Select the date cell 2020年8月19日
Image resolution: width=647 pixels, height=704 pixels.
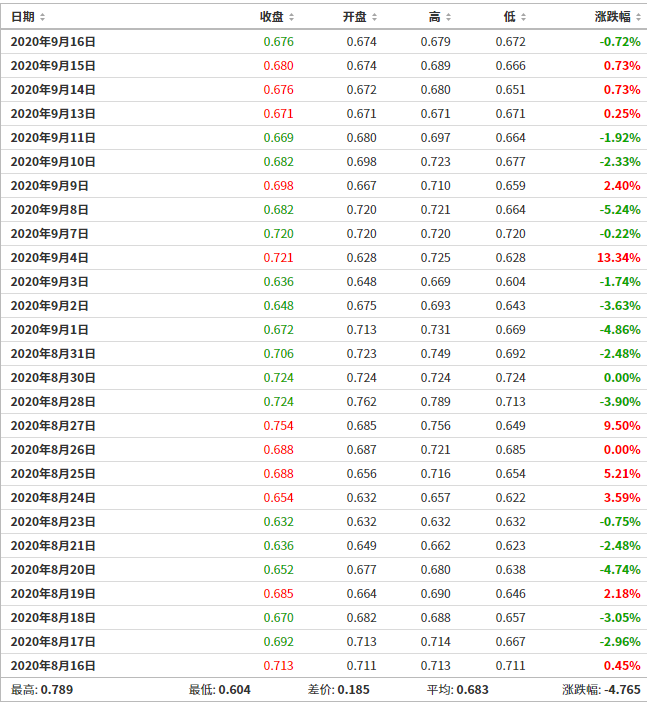click(x=53, y=594)
